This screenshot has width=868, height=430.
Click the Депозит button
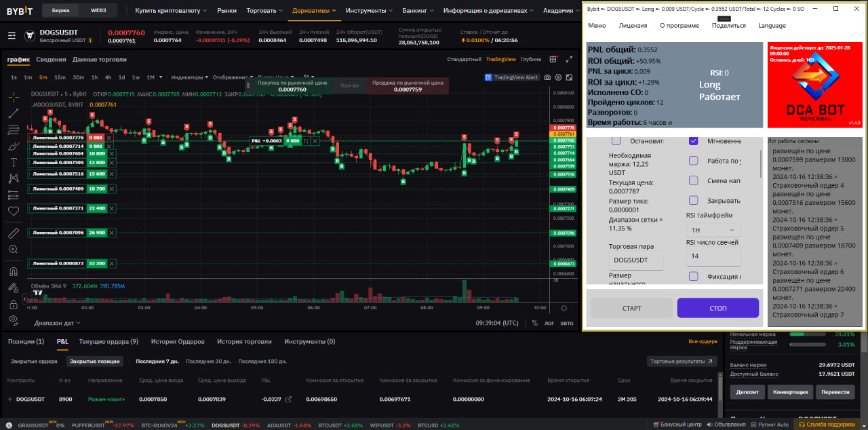point(747,392)
